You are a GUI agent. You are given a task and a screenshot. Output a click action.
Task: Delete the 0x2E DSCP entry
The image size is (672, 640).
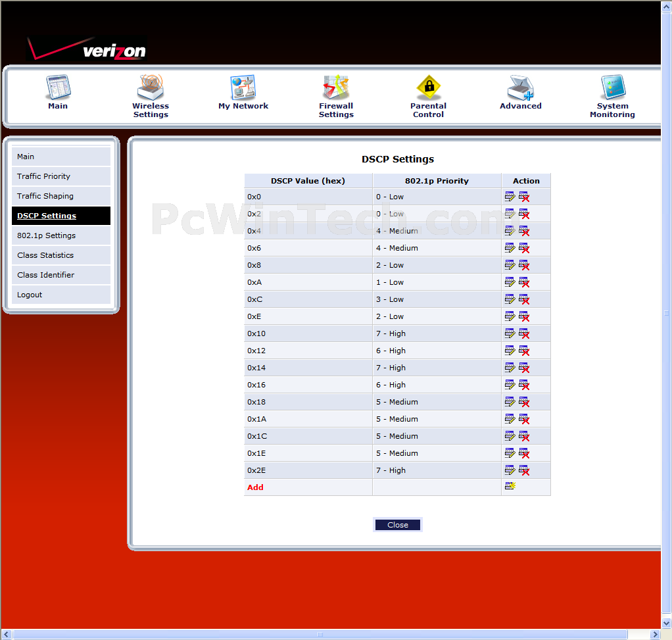tap(524, 470)
